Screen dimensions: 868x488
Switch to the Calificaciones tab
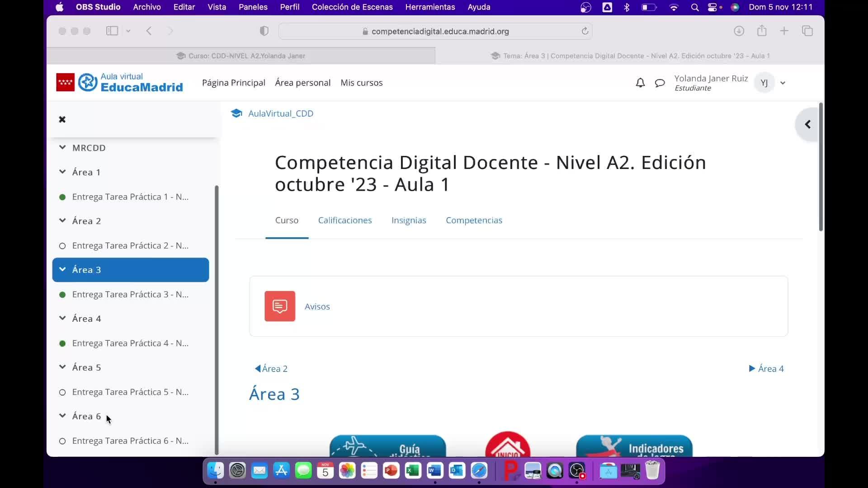344,220
